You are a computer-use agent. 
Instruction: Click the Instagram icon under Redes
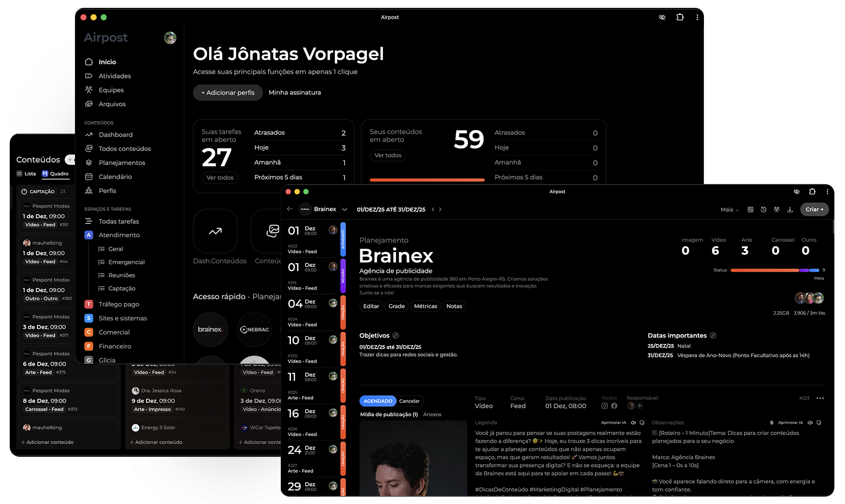tap(604, 406)
